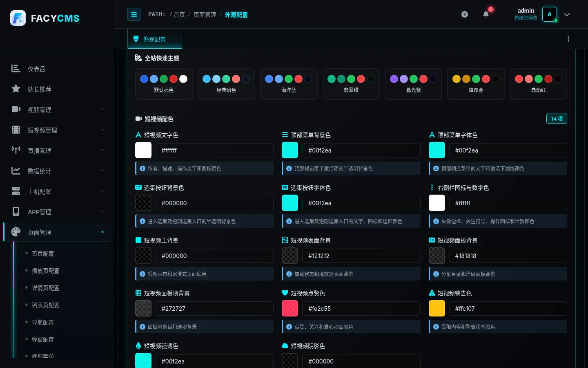The image size is (588, 368).
Task: Click the FACYCMS logo icon
Action: [18, 18]
